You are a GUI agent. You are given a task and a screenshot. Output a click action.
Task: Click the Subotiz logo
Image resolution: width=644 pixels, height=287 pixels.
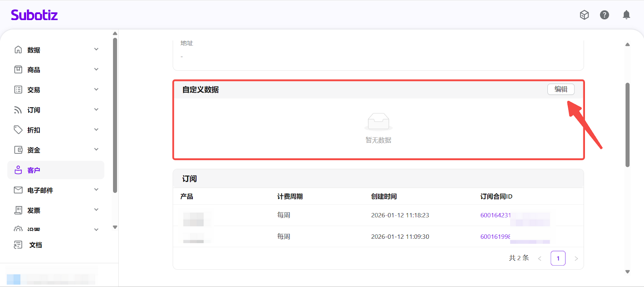[x=34, y=15]
